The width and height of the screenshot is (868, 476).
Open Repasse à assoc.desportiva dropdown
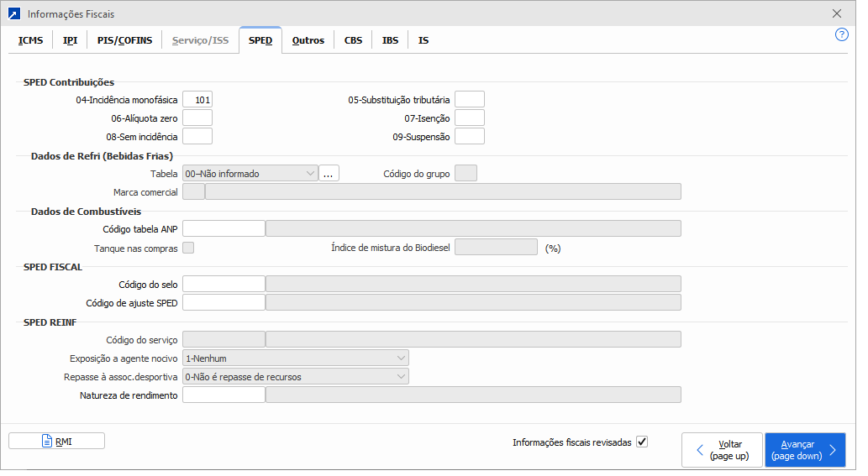pos(295,377)
